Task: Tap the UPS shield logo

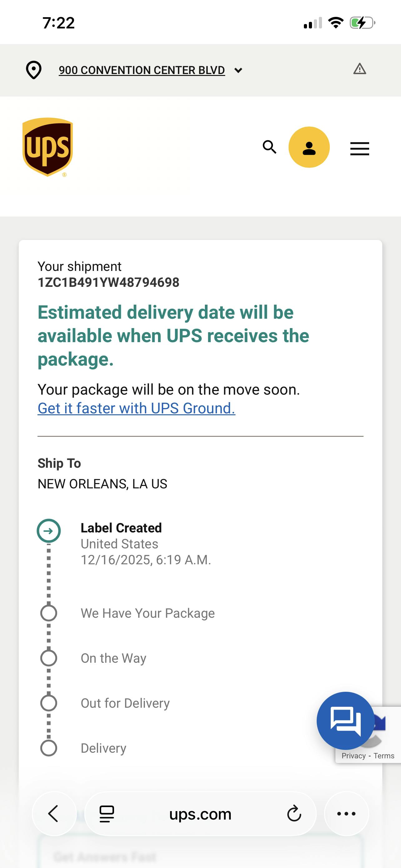Action: point(47,147)
